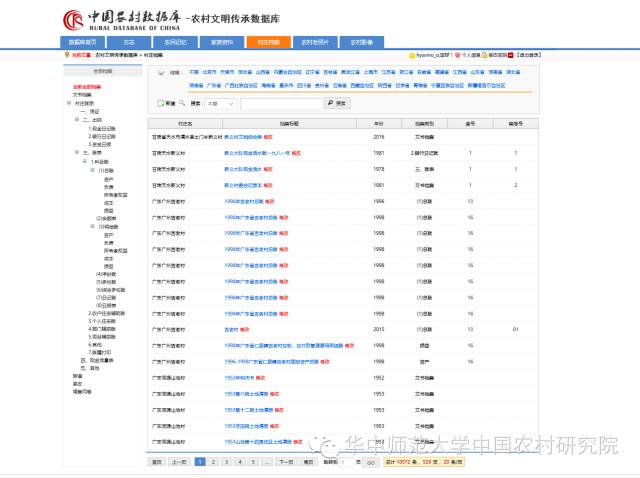
Task: Collapse the 三、账本 tree node
Action: (78, 153)
